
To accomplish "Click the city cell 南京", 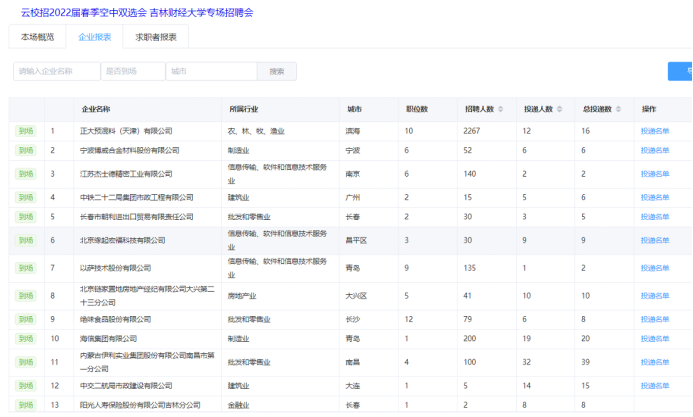I will (353, 174).
